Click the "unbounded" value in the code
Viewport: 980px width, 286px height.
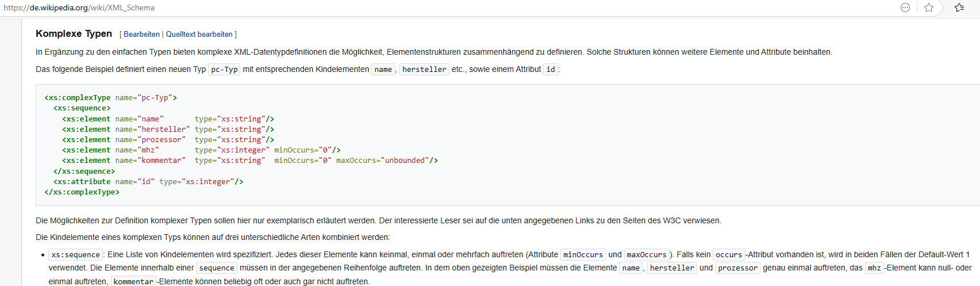point(405,161)
